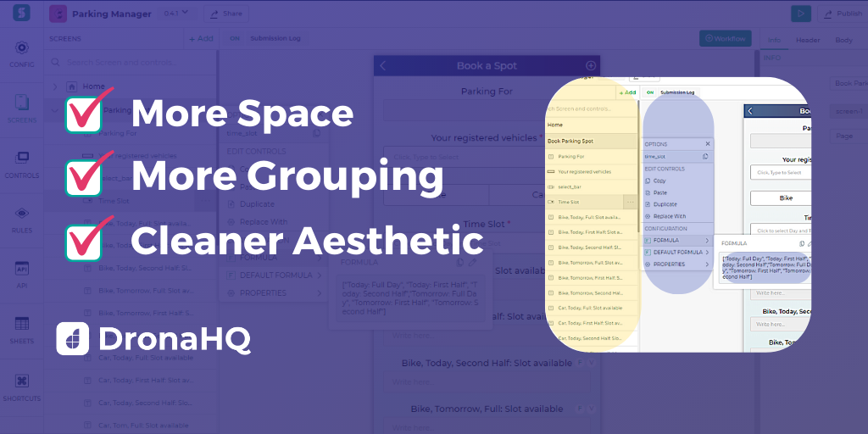
Task: Expand the dimmed DEFAULT FORMULA submenu arrow
Action: pyautogui.click(x=319, y=275)
